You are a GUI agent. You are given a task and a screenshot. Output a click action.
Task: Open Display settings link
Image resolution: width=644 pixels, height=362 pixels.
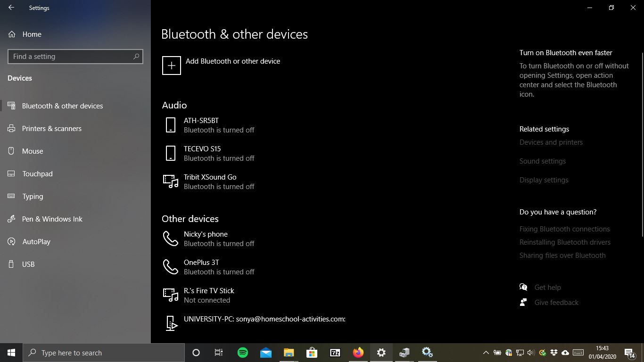(544, 180)
